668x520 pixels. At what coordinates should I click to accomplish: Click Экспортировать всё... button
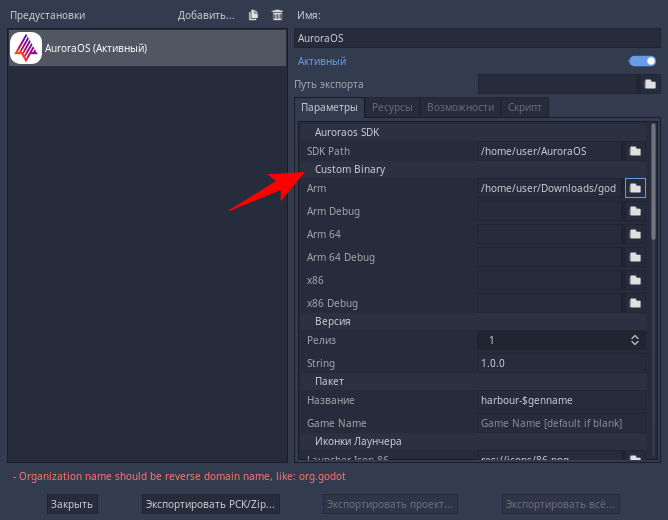560,504
